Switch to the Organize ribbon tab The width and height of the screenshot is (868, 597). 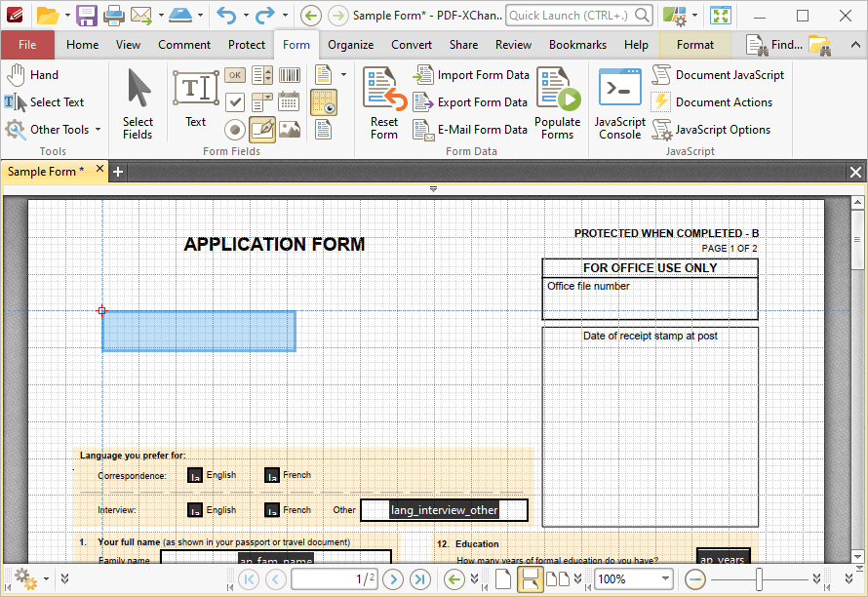coord(350,45)
